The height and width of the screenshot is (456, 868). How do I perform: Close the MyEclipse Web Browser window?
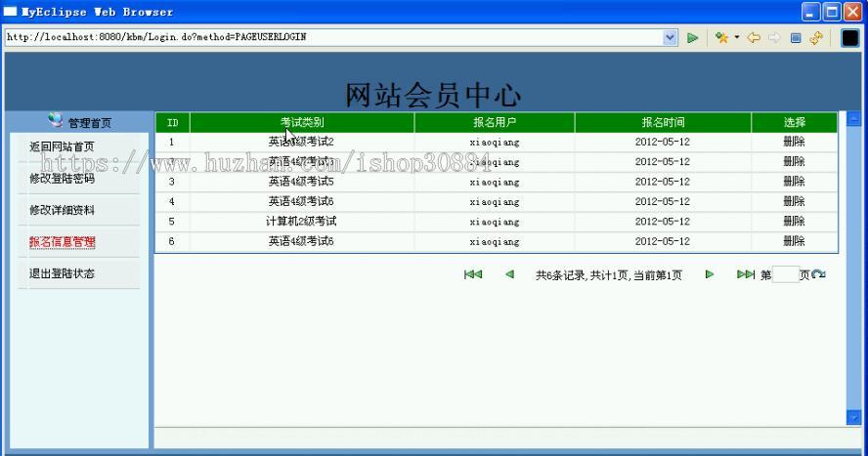pos(852,12)
